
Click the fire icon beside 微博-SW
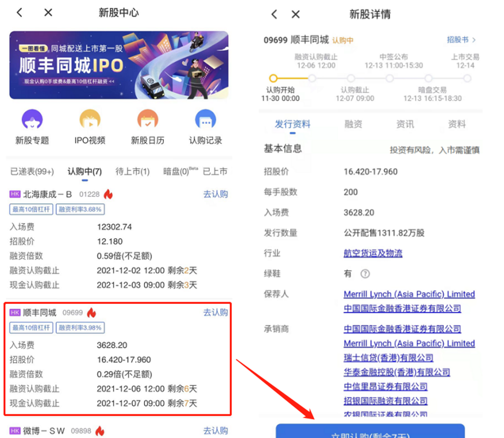(100, 430)
